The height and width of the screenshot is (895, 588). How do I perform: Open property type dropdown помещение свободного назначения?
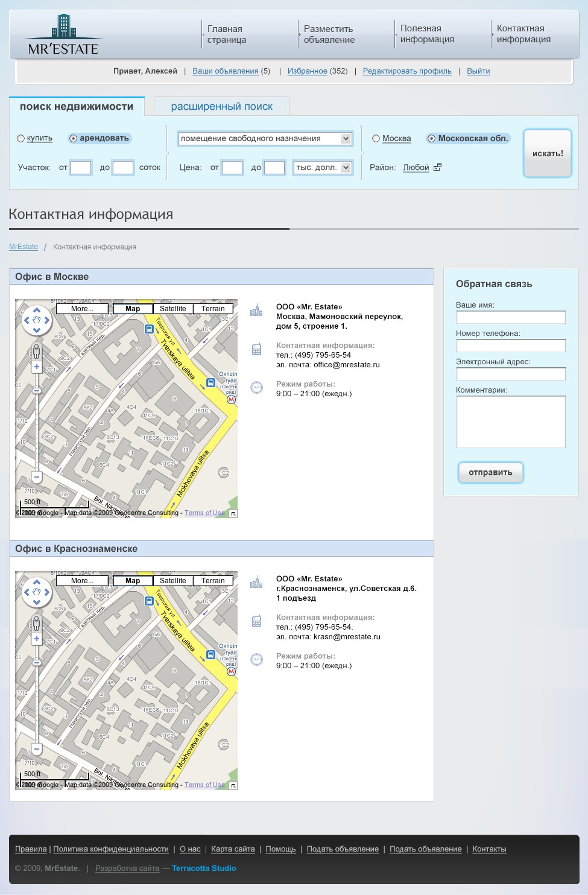click(265, 139)
